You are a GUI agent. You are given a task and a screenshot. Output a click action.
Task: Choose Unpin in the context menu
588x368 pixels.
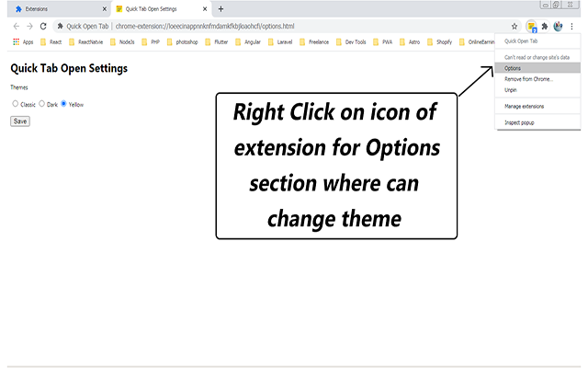(x=537, y=90)
